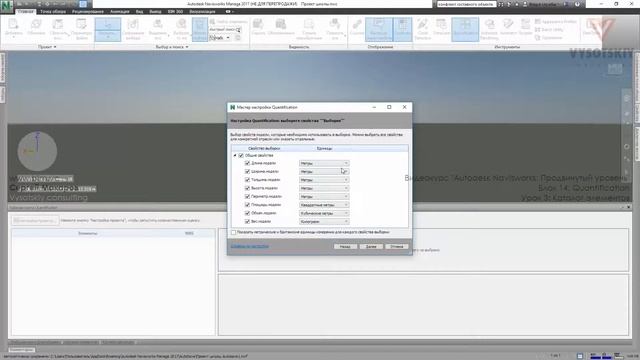
Task: Open the Appearance Profiler tool
Action: point(556,21)
